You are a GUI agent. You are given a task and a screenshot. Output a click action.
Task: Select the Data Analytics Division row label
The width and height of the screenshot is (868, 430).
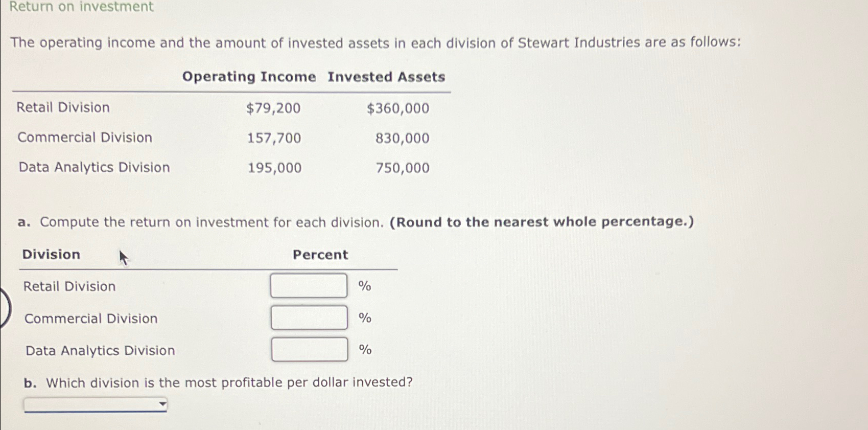pos(93,167)
